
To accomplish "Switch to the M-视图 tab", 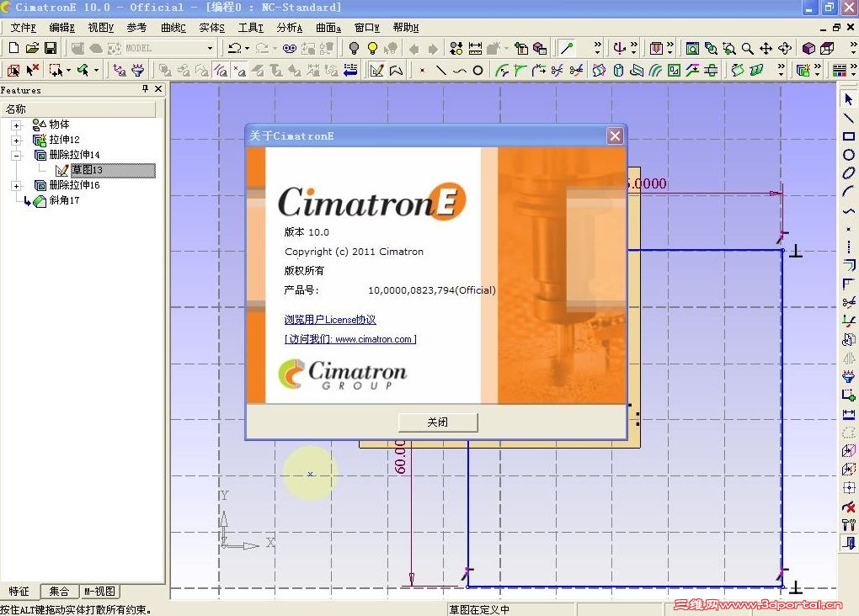I will click(99, 592).
